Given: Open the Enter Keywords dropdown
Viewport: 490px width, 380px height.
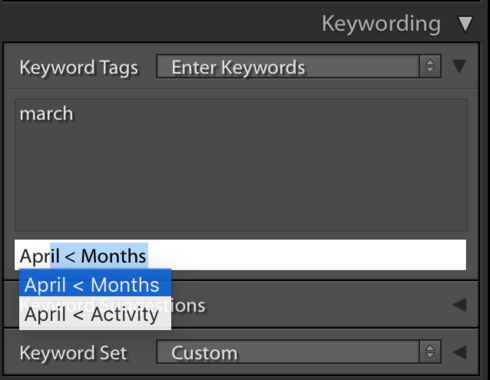Looking at the screenshot, I should (x=288, y=67).
